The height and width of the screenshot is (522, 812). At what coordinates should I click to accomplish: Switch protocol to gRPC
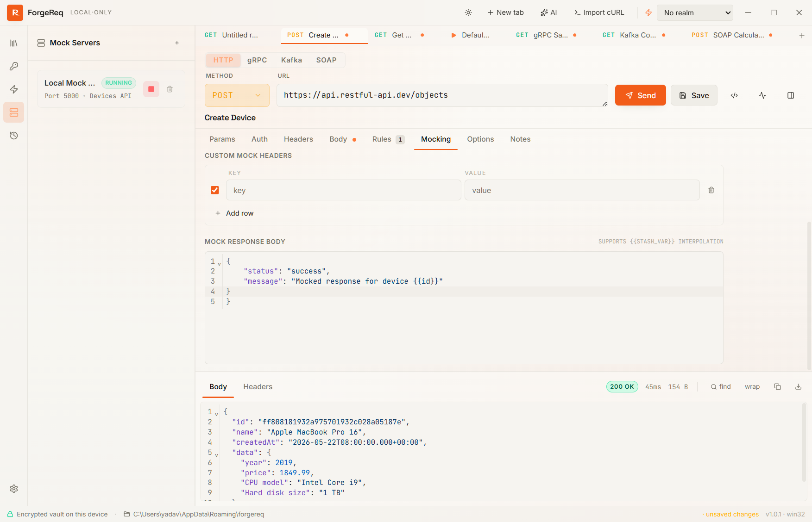pyautogui.click(x=257, y=60)
